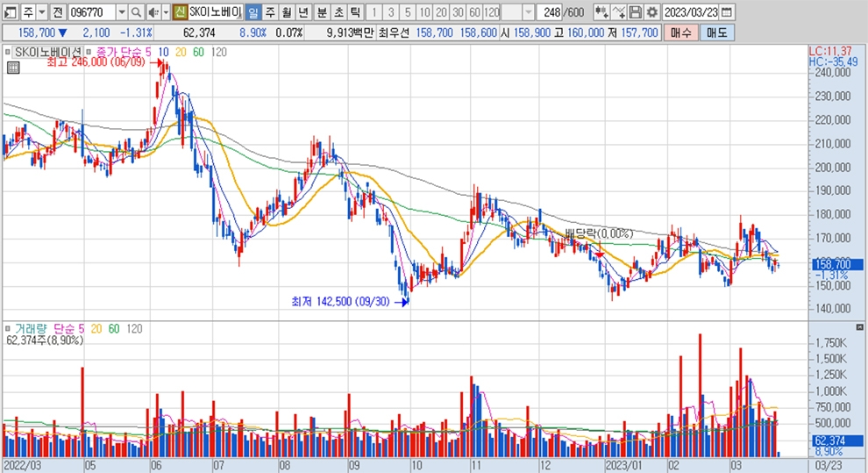Screen dimensions: 868x473
Task: Click the blue 10 moving average legend
Action: click(163, 52)
